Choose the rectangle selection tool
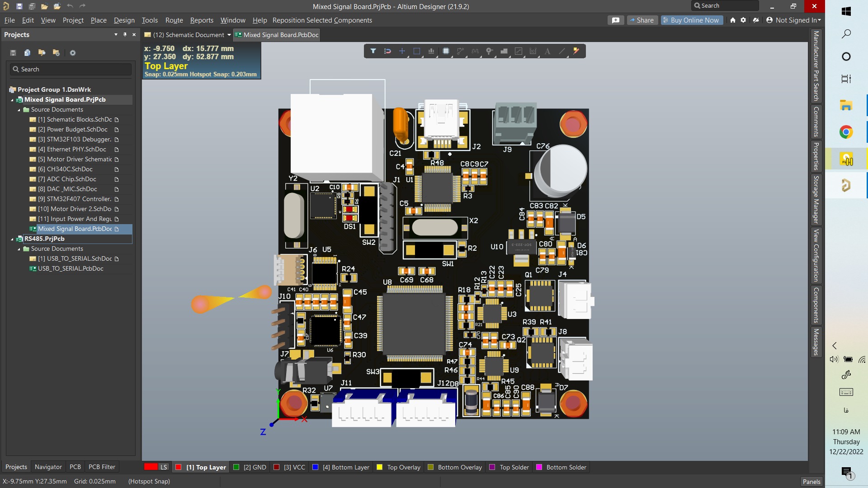 [417, 51]
